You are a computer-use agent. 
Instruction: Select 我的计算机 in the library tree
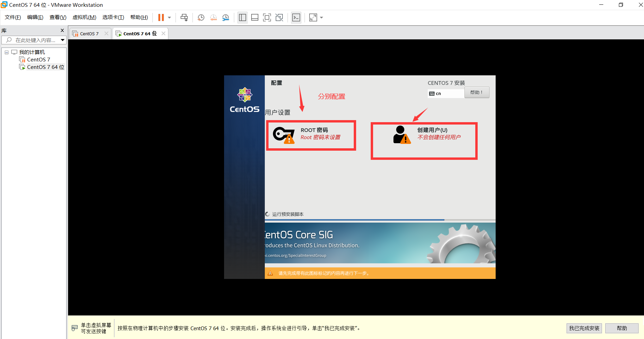32,52
